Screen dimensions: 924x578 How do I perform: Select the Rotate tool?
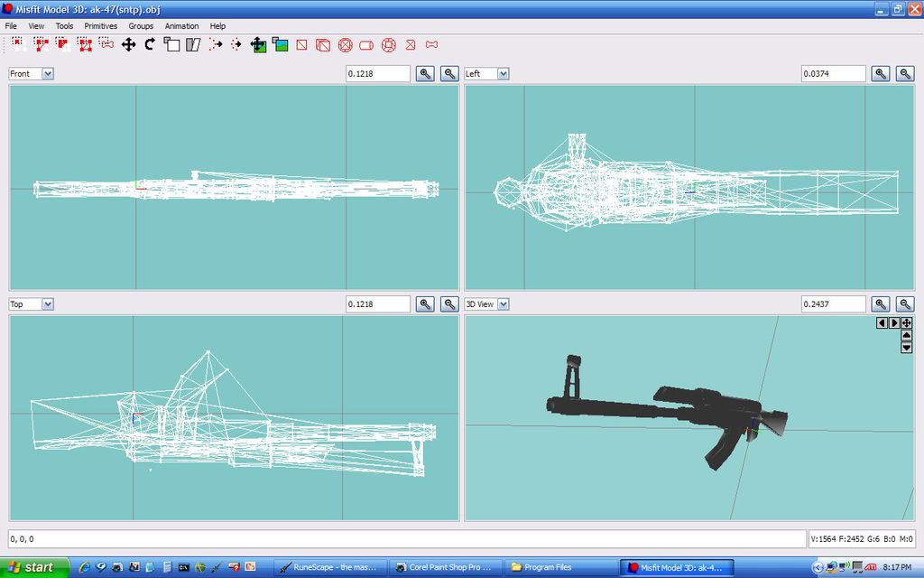(150, 44)
